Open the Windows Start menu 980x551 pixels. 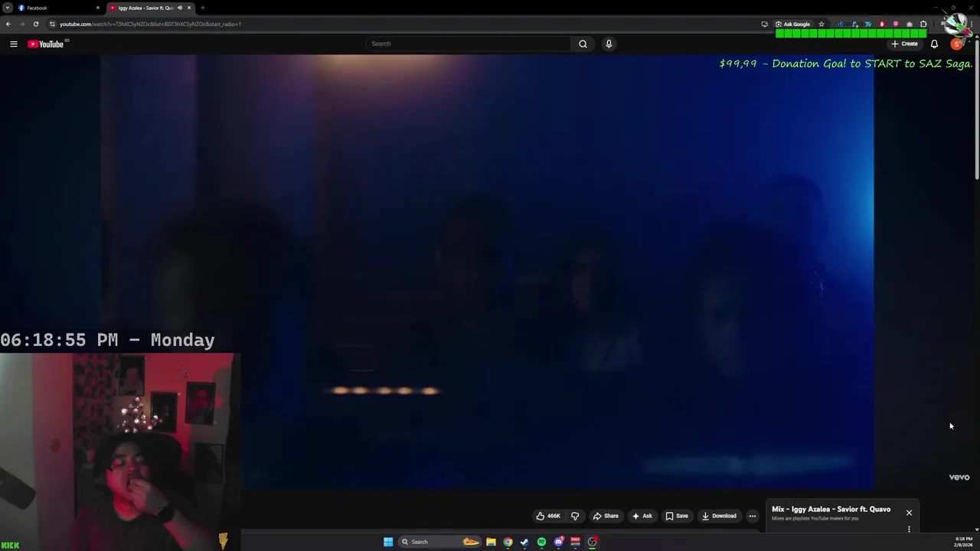(x=388, y=542)
